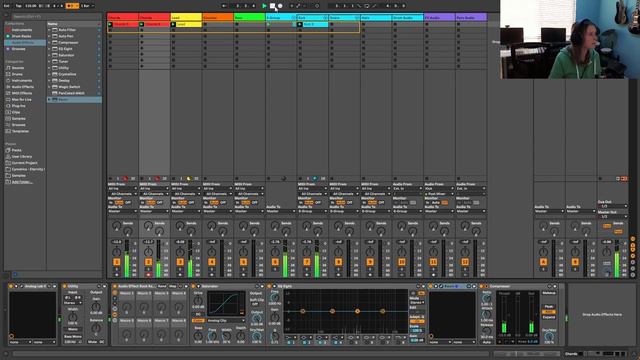The image size is (640, 360).
Task: Open the Max for Live category
Action: click(x=22, y=100)
